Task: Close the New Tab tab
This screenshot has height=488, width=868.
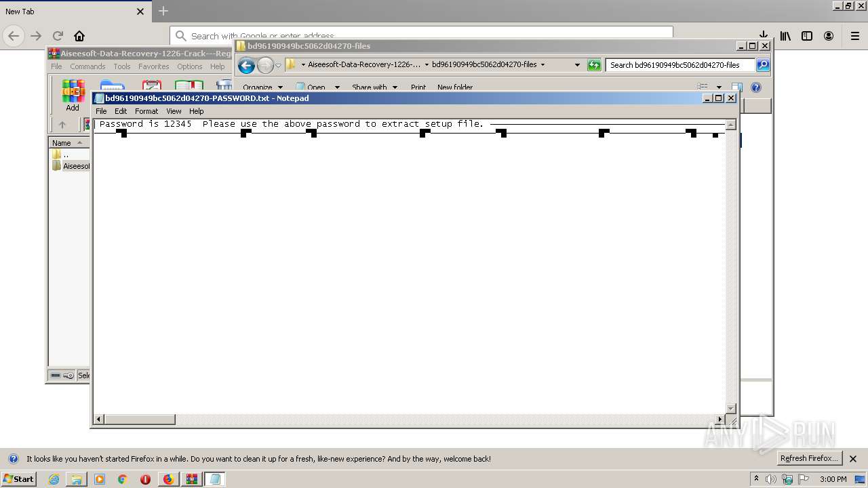Action: tap(140, 12)
